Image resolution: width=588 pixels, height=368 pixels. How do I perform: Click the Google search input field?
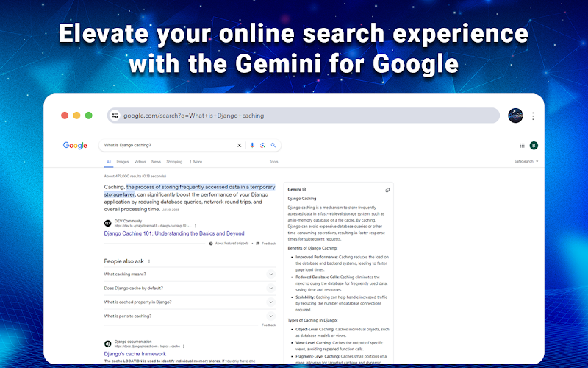click(x=169, y=145)
